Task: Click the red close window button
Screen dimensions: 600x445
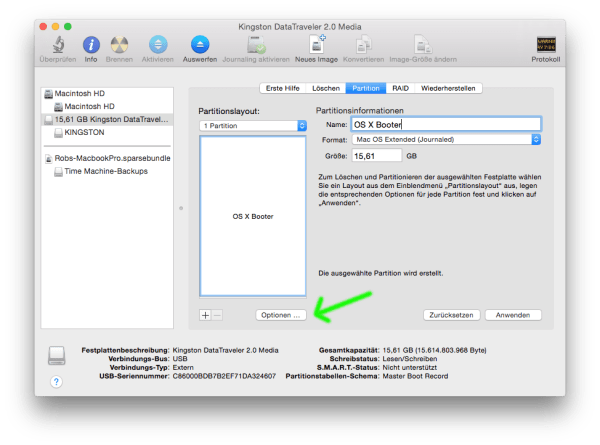Action: (43, 26)
